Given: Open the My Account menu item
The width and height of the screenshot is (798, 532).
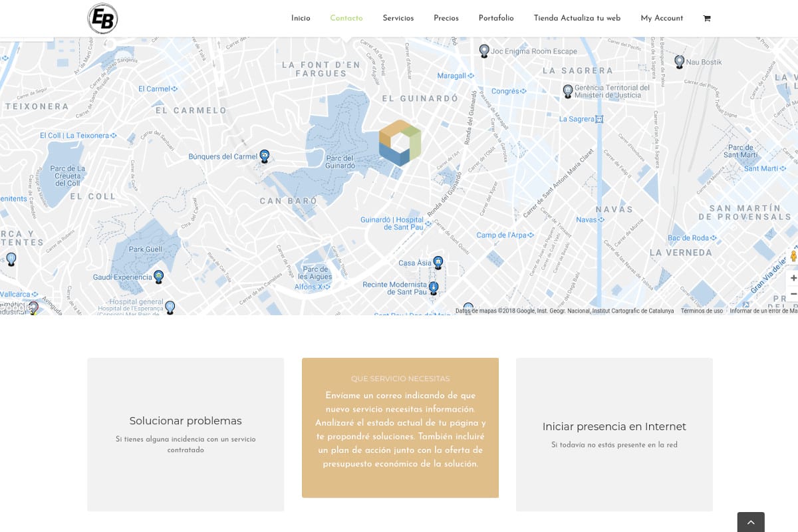Looking at the screenshot, I should pyautogui.click(x=662, y=19).
